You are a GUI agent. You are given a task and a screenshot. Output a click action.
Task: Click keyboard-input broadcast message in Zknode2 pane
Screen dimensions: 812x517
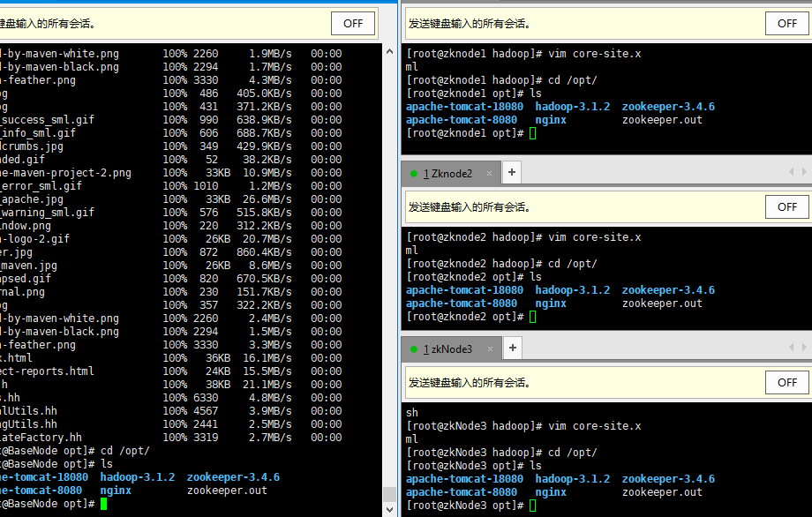coord(470,207)
